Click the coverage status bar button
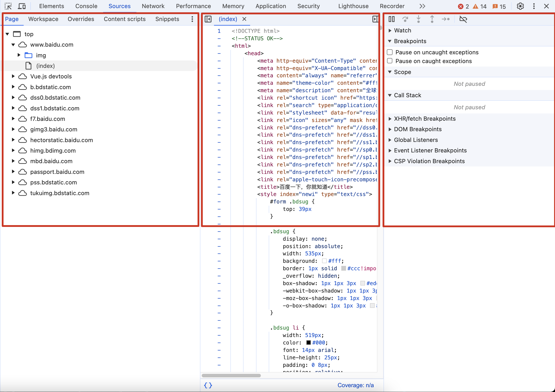Screen dimensions: 555x392 point(355,385)
